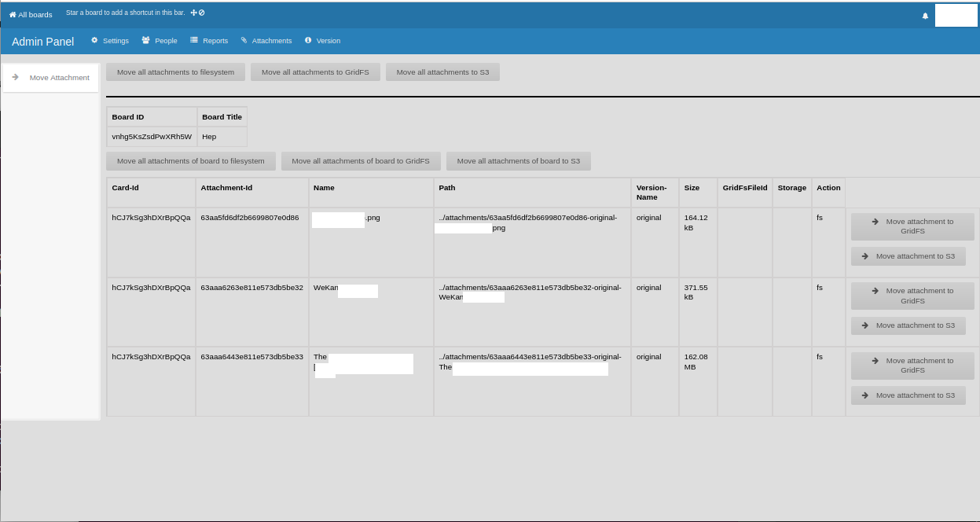Viewport: 980px width, 522px height.
Task: Click the Attachments paperclip icon
Action: [244, 40]
